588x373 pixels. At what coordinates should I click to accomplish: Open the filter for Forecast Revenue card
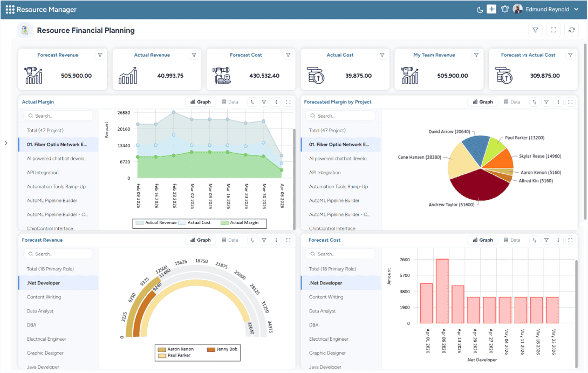tap(100, 55)
